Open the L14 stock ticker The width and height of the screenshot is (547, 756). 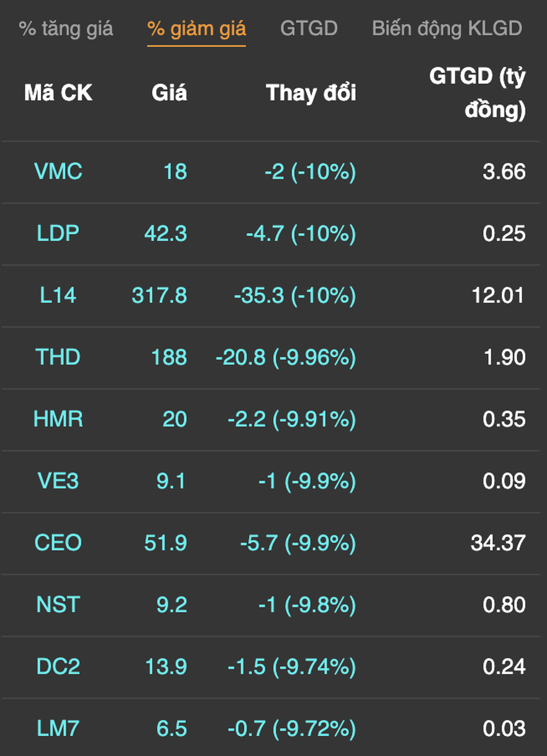click(58, 295)
